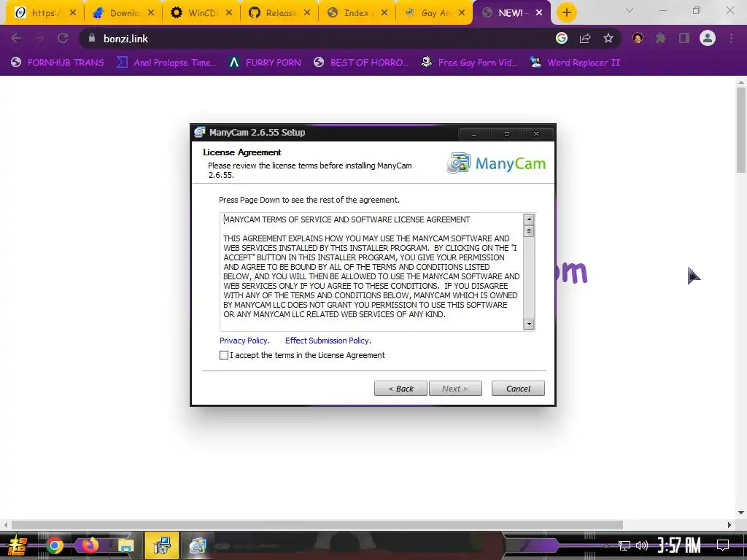Switch to the WinCDI browser tab

click(201, 13)
